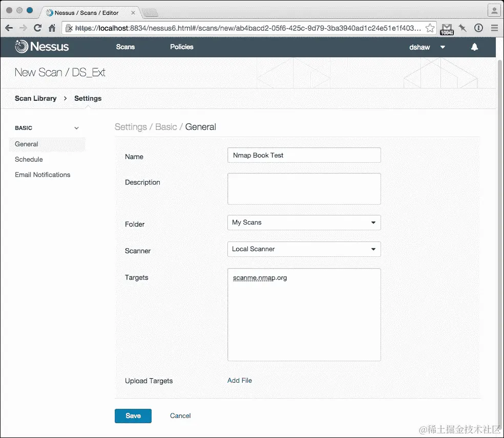
Task: Click the Description text area
Action: pos(304,189)
